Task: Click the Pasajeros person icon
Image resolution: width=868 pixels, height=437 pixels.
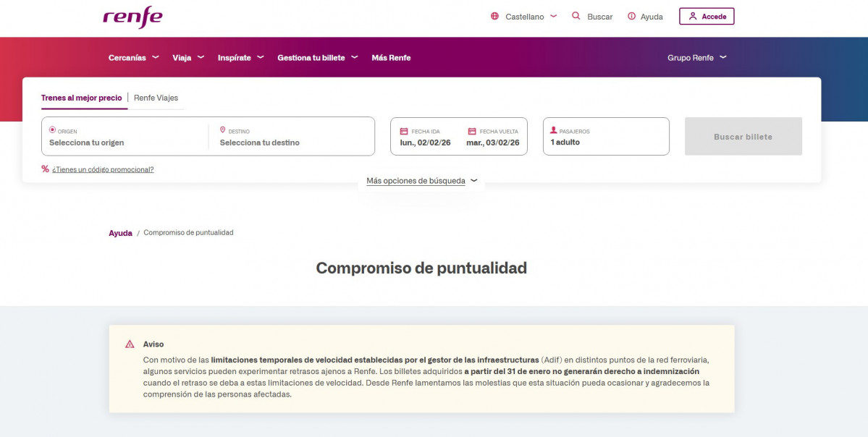Action: 553,131
